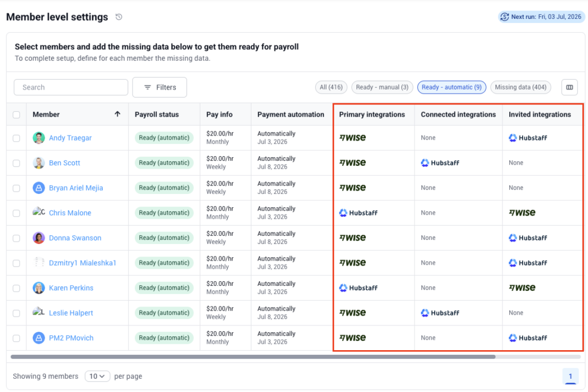This screenshot has width=588, height=392.
Task: Toggle the select-all members checkbox
Action: coord(16,115)
